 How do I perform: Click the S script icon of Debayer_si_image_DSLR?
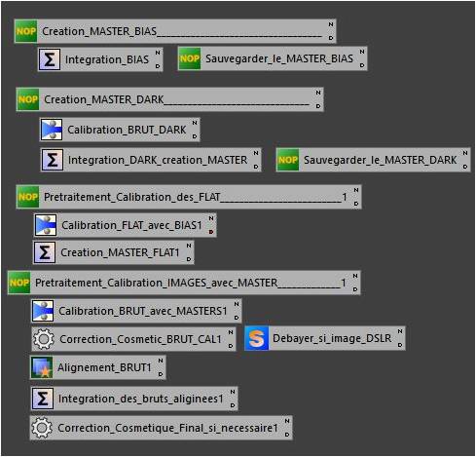pos(257,338)
